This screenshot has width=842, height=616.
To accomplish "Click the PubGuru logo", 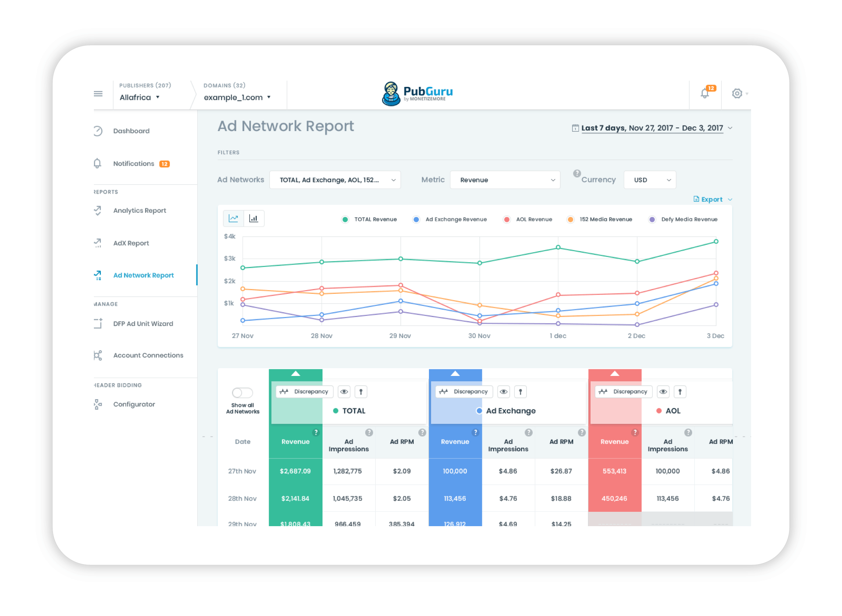I will [x=418, y=94].
